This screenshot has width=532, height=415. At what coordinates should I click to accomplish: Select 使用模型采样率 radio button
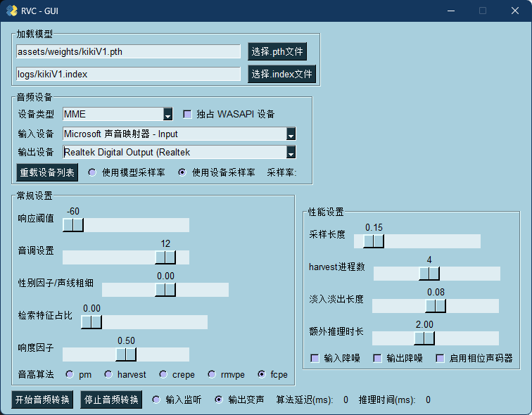[92, 172]
